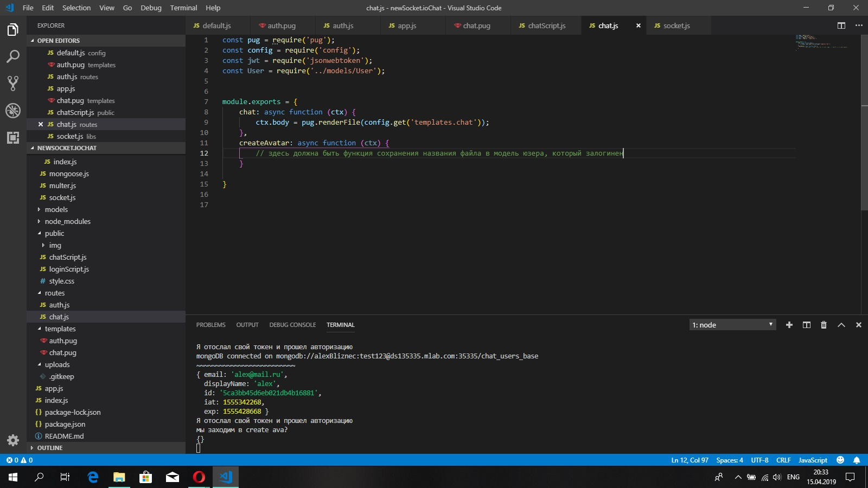Click the feedback smiley in status bar
Image resolution: width=868 pixels, height=488 pixels.
point(840,460)
